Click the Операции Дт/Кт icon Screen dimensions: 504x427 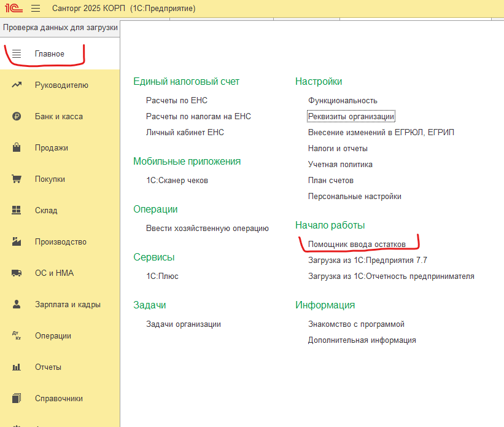(x=17, y=336)
